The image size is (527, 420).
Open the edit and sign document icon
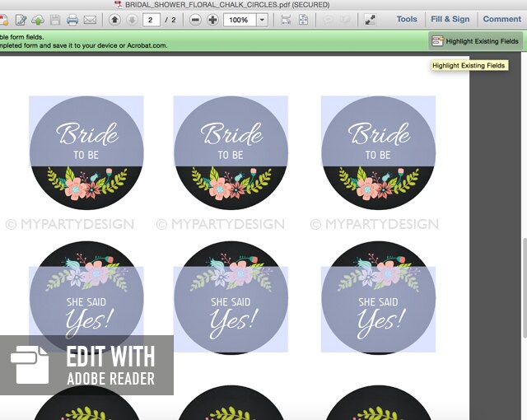pyautogui.click(x=21, y=20)
